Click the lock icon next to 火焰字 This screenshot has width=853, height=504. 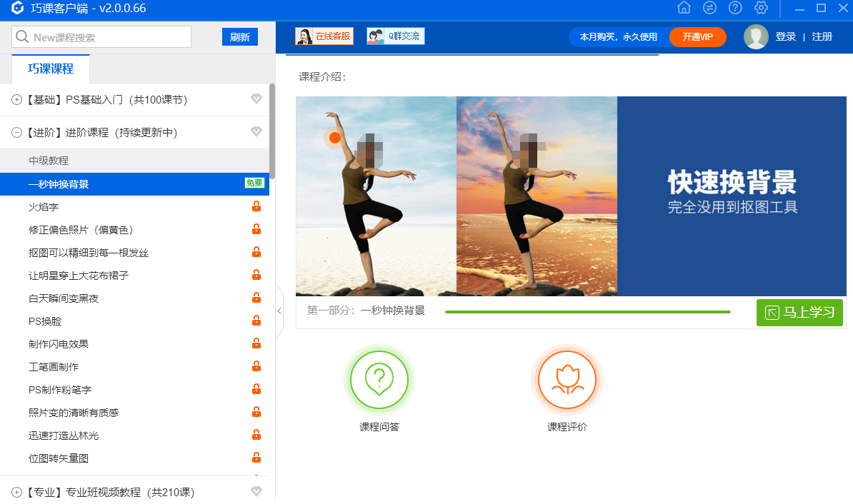256,206
